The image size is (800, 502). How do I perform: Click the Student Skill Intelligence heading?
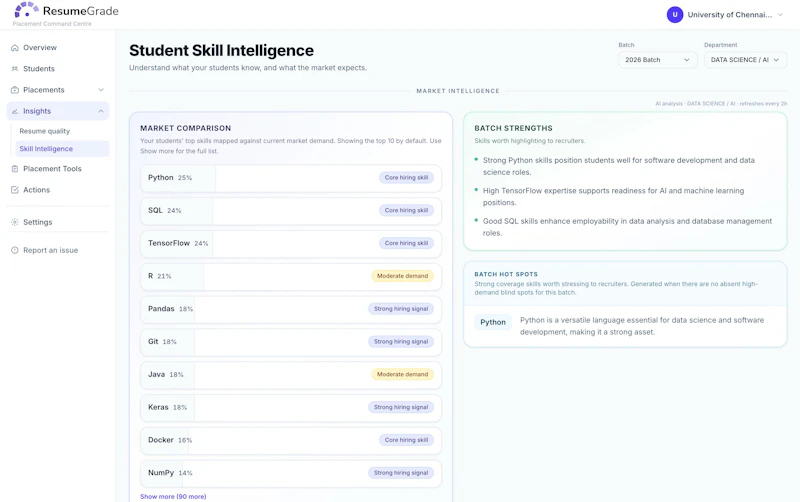coord(221,51)
